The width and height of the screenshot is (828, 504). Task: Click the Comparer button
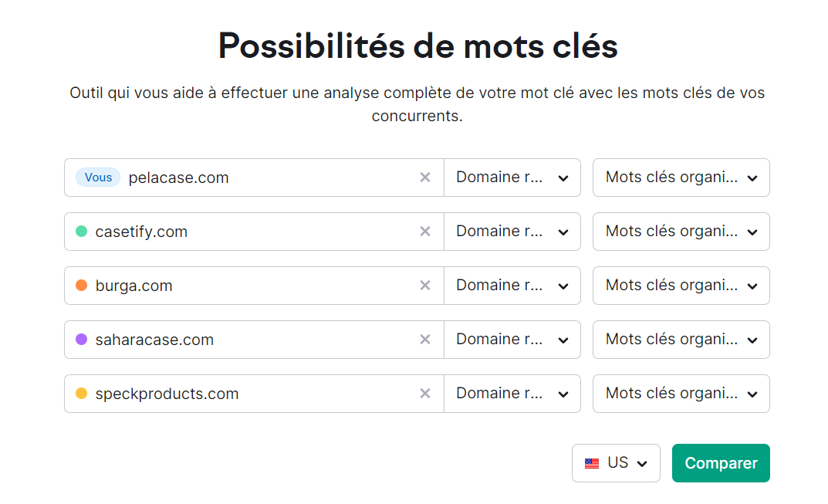click(x=720, y=462)
